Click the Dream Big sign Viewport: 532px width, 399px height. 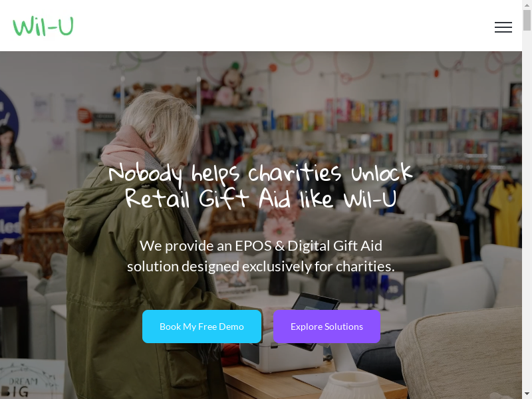coord(31,379)
